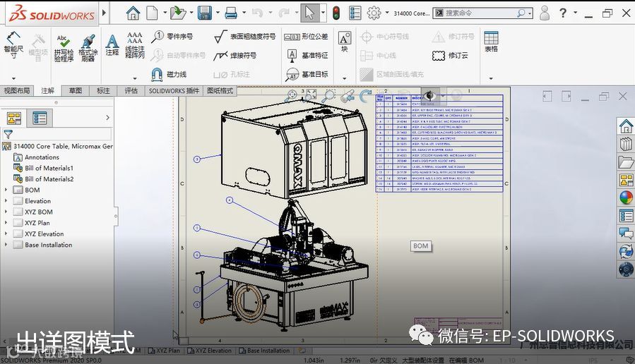Open the 草图 (Sketch) ribbon tab
Image resolution: width=635 pixels, height=364 pixels.
[76, 90]
